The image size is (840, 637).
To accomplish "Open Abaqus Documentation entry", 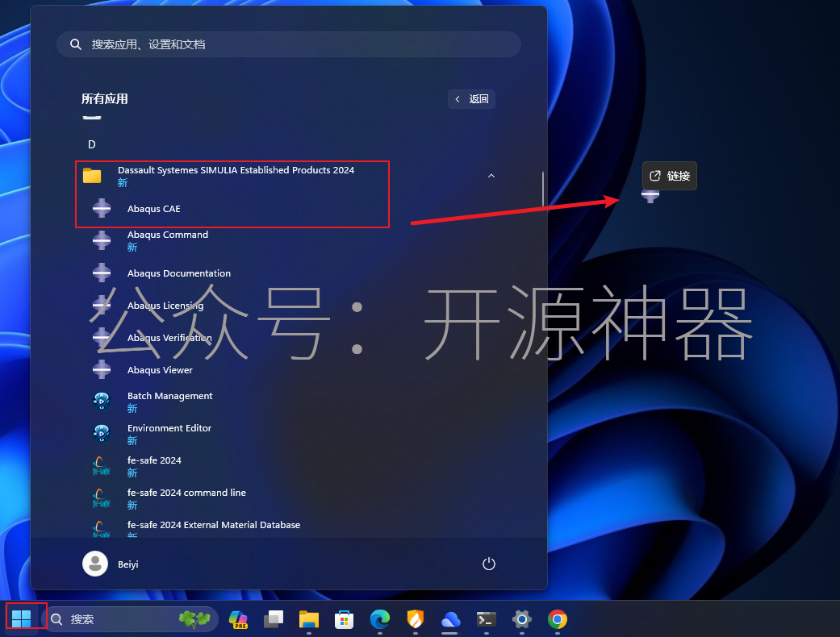I will [x=290, y=273].
